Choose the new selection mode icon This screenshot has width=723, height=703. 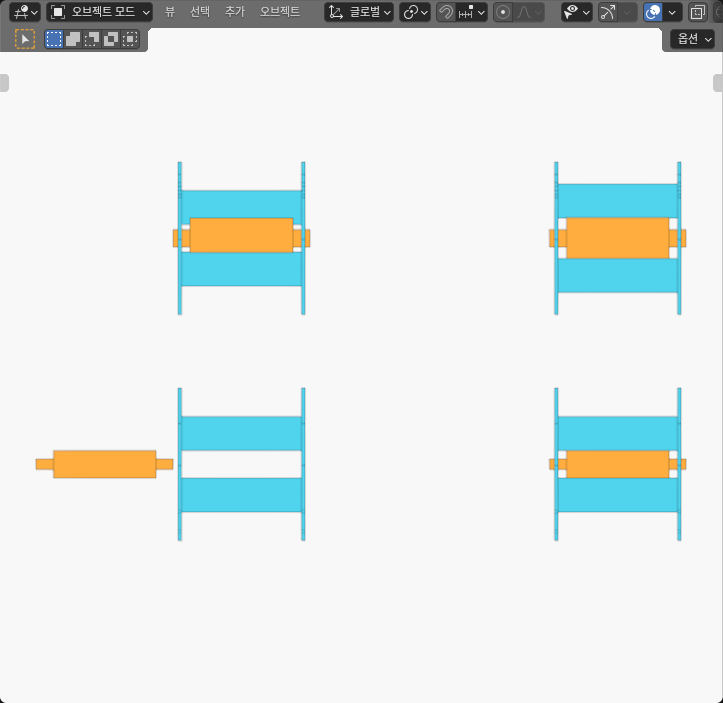(x=54, y=39)
